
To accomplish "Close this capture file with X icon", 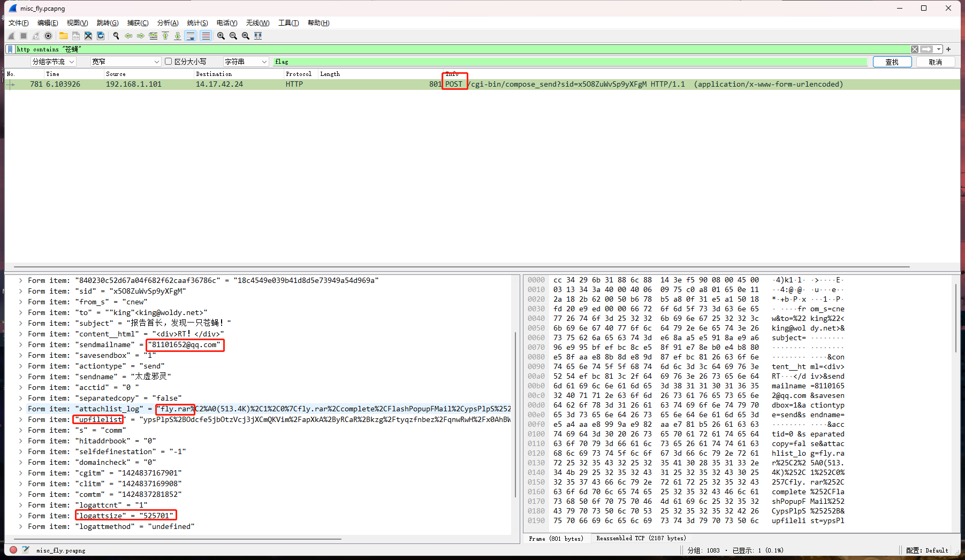I will (x=88, y=36).
